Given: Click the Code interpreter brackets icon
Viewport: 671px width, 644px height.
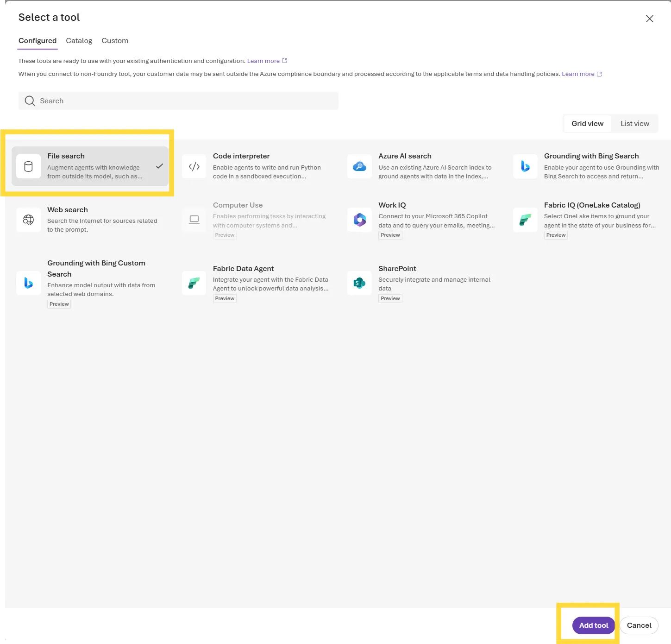Looking at the screenshot, I should pos(194,166).
